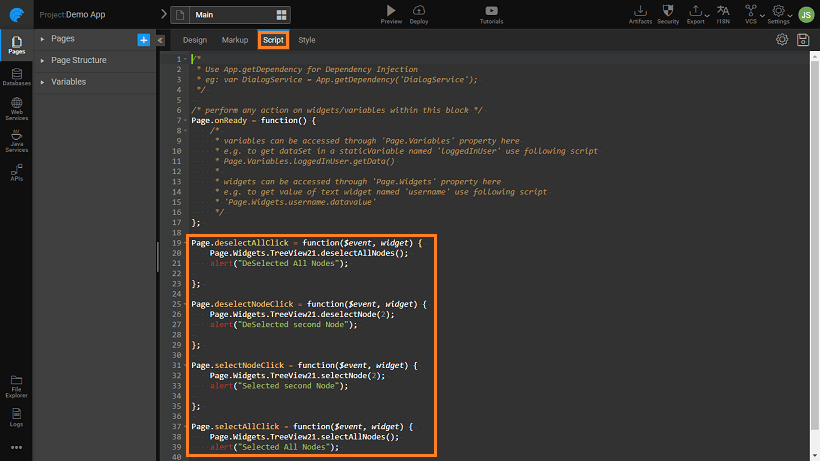
Task: Open Java Services in the sidebar
Action: coord(15,140)
